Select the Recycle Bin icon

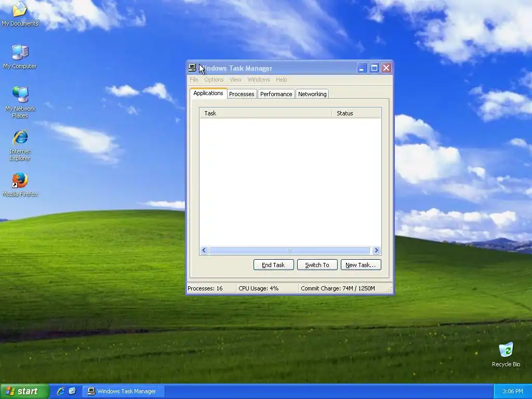[x=506, y=355]
